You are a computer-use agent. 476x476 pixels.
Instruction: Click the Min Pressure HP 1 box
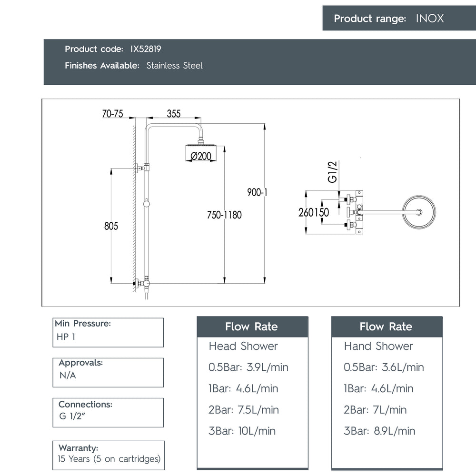point(108,332)
